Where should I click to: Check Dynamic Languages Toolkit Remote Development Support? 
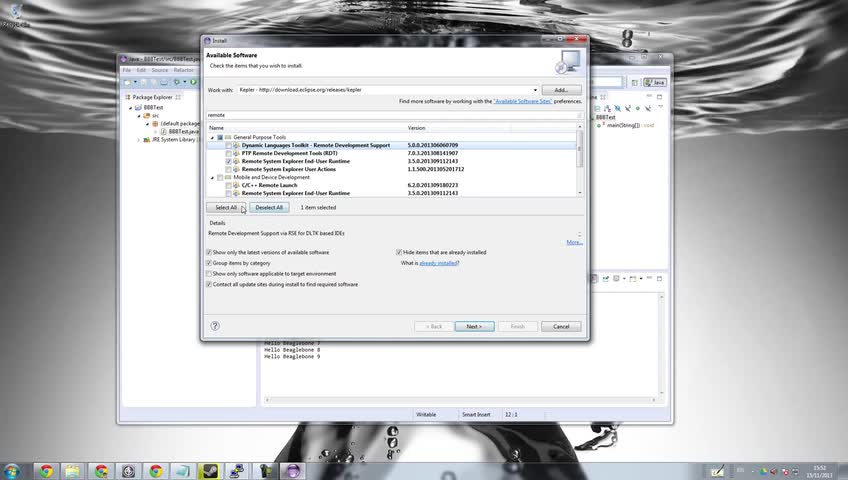[x=229, y=145]
